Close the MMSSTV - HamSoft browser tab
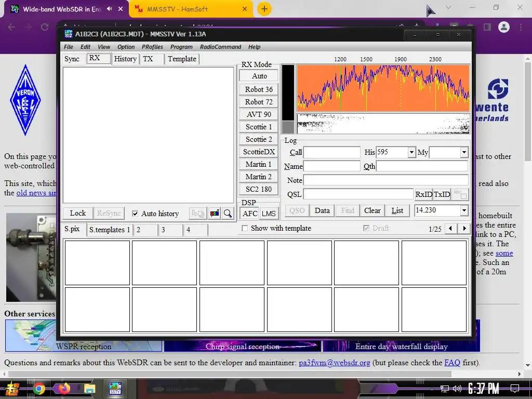Image resolution: width=532 pixels, height=399 pixels. 245,9
